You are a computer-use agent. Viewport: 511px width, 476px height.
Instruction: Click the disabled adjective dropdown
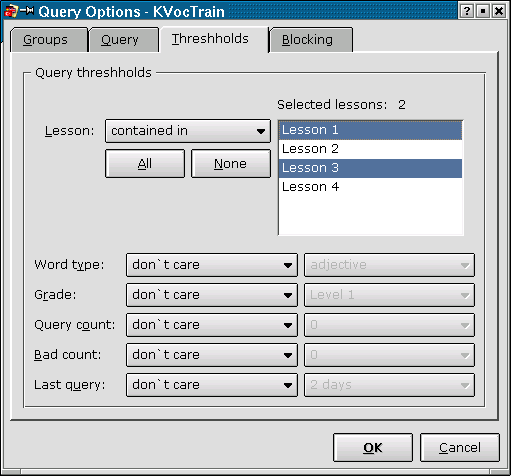click(x=389, y=265)
